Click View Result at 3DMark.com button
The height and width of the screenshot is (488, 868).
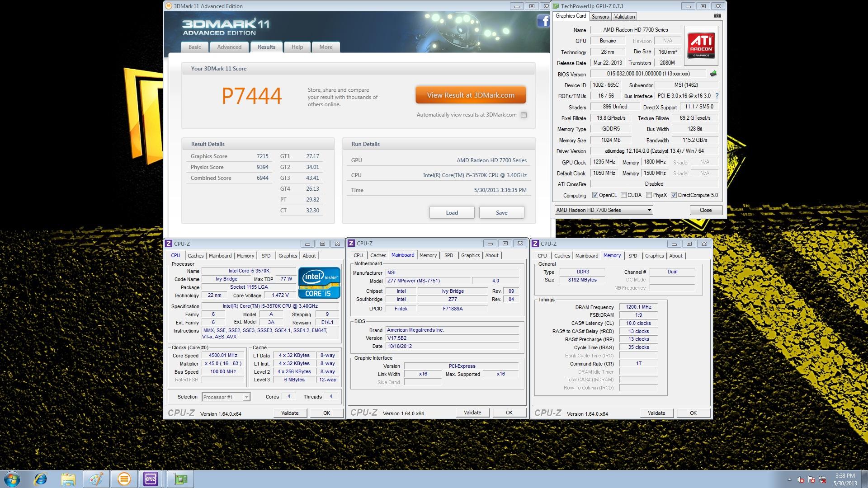click(471, 95)
